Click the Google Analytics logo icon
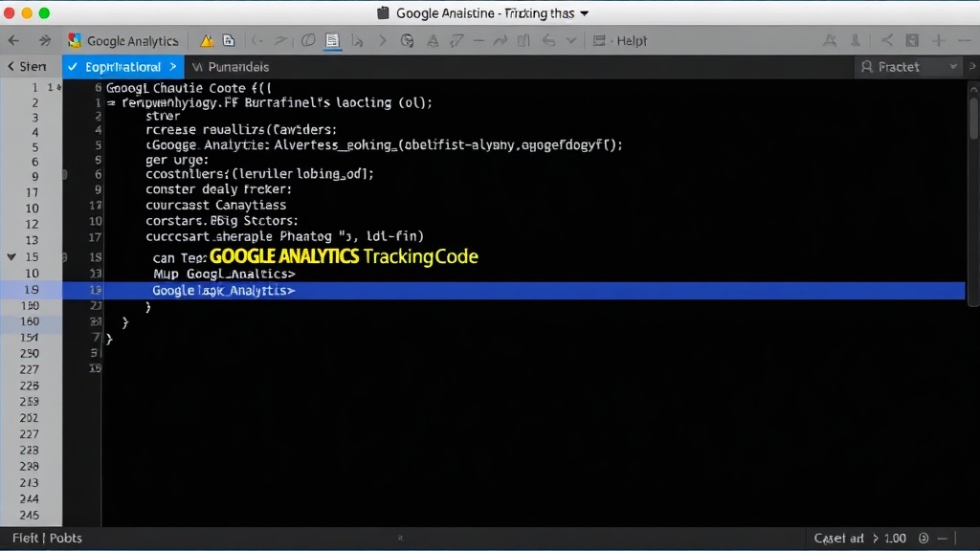Image resolution: width=980 pixels, height=551 pixels. tap(75, 40)
